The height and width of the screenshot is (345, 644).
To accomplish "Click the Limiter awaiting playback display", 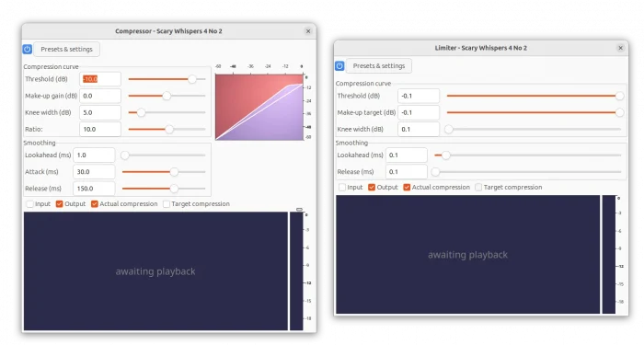I will point(467,255).
